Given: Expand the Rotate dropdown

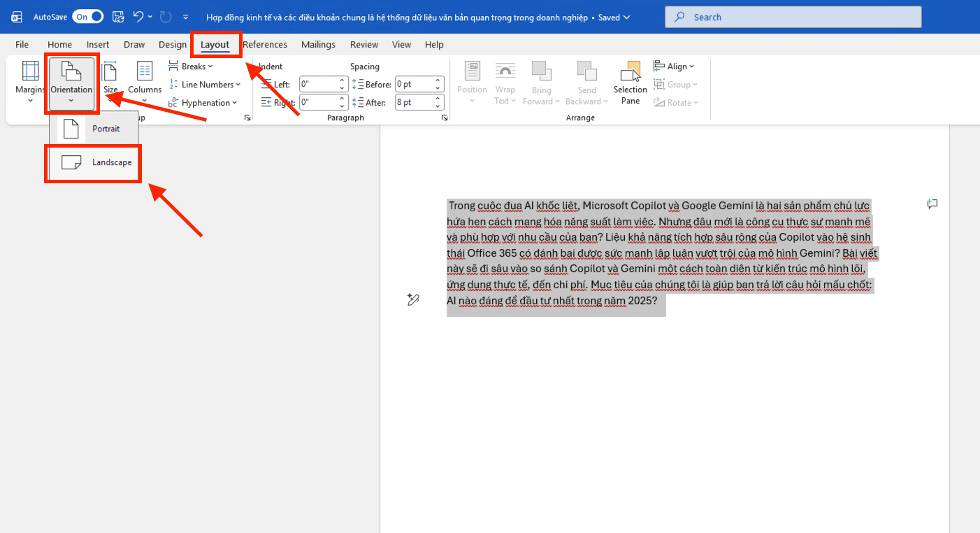Looking at the screenshot, I should pos(676,103).
